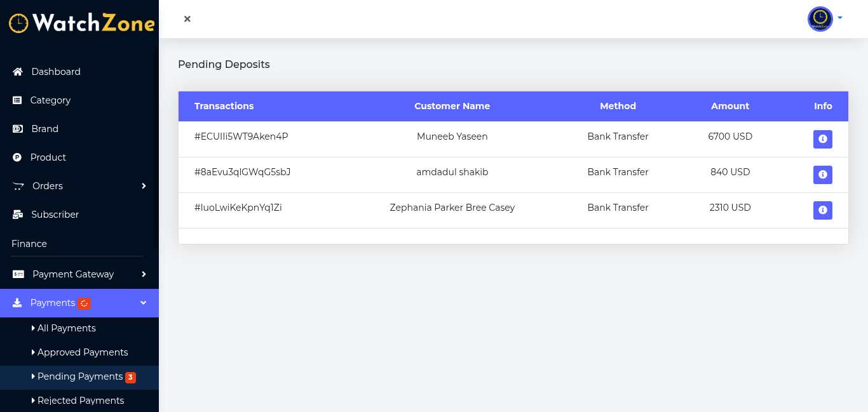Click the Brand icon in sidebar

[18, 129]
